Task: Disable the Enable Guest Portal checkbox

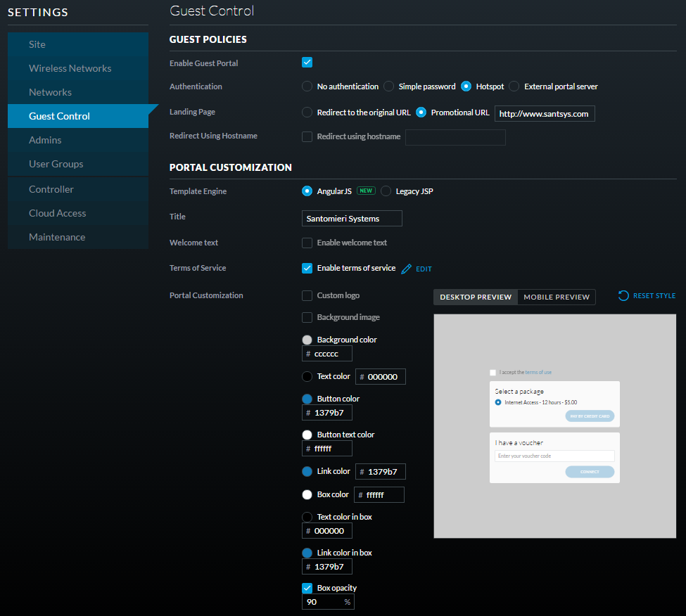Action: coord(307,63)
